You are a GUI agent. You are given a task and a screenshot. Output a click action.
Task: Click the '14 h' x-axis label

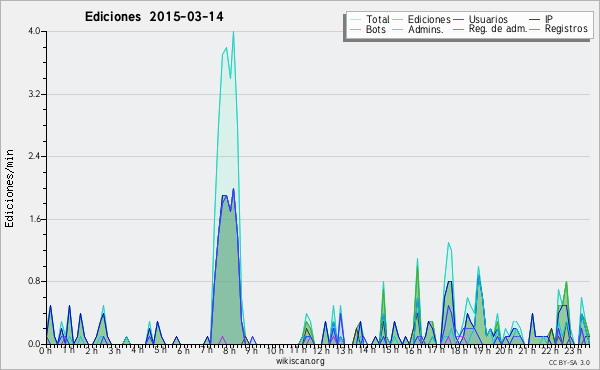point(367,350)
